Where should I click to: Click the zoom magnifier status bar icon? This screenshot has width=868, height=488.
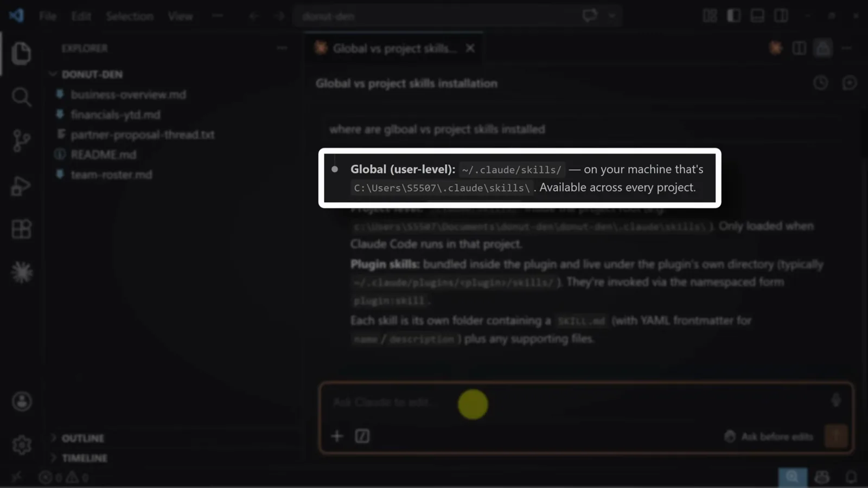click(x=793, y=477)
